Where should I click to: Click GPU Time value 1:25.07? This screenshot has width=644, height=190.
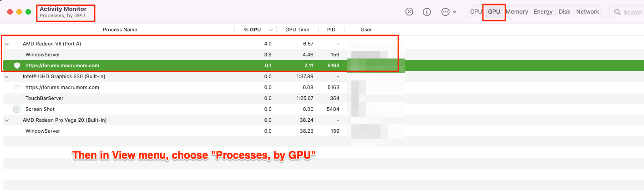(x=304, y=98)
